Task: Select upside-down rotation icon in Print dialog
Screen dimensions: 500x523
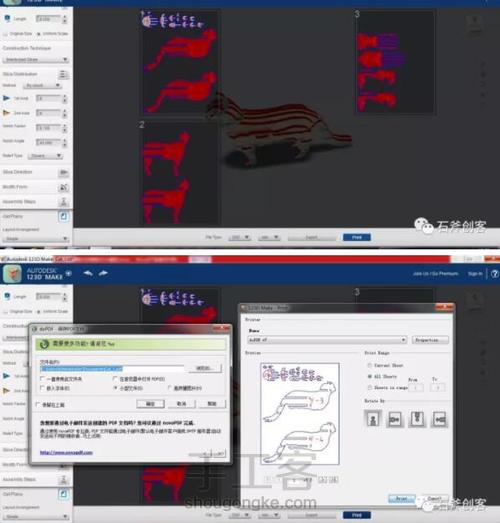Action: [417, 419]
